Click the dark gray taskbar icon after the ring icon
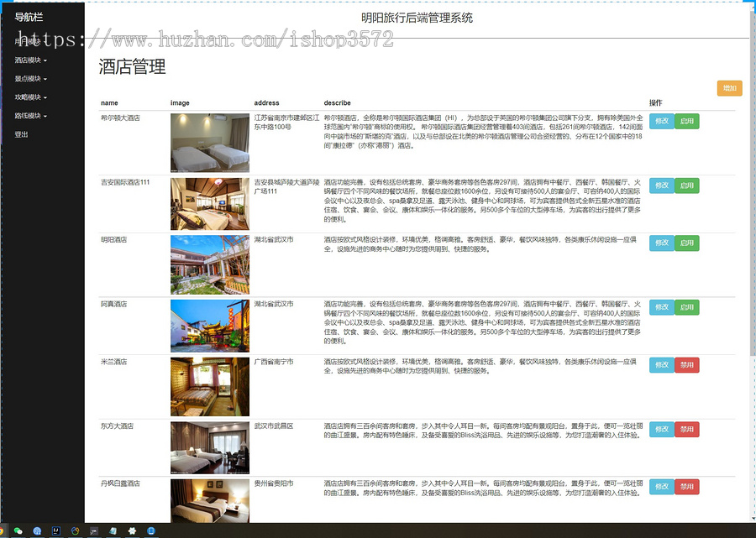Screen dimensions: 756x538 [x=94, y=530]
